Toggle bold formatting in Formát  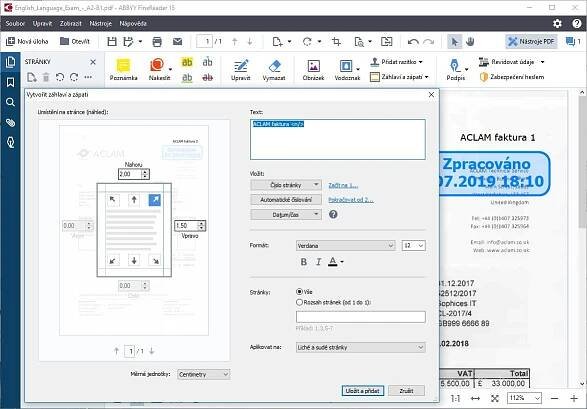[304, 262]
